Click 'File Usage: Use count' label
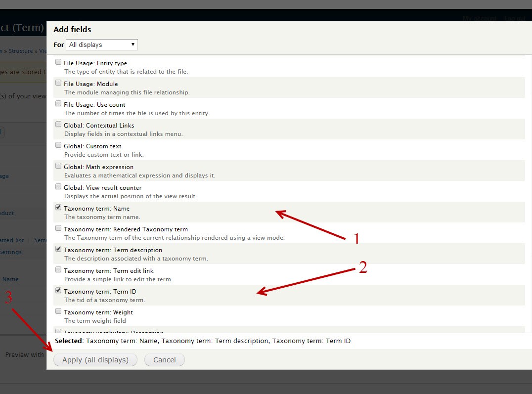532x394 pixels. point(94,104)
